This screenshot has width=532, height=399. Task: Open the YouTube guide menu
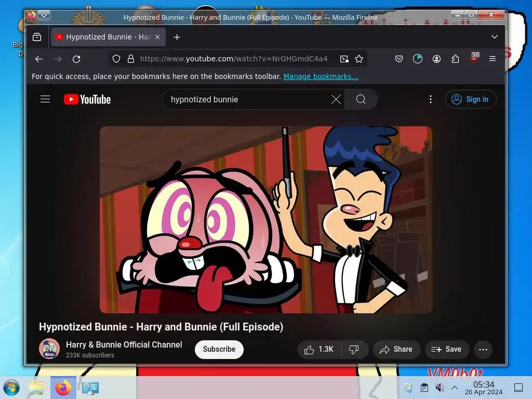45,99
